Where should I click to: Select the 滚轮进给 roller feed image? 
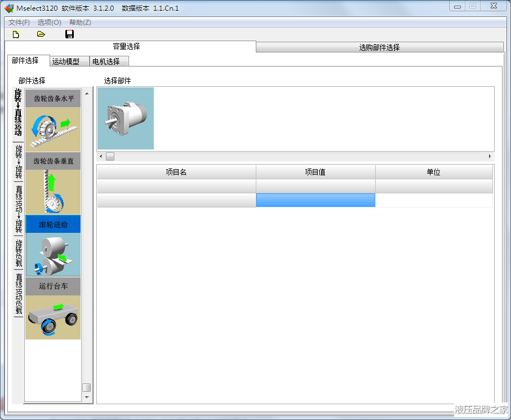(x=54, y=254)
